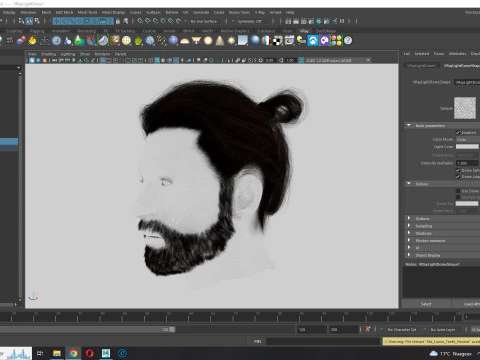Click the V-Ray sphere light shelf icon
480x360 pixels.
click(x=208, y=41)
